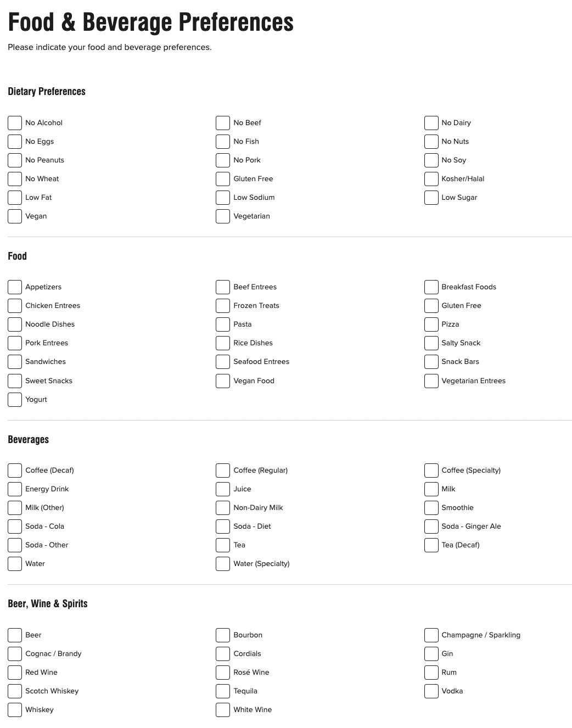Check Appetizers in the Food section
Screen dimensions: 572x728
(14, 287)
